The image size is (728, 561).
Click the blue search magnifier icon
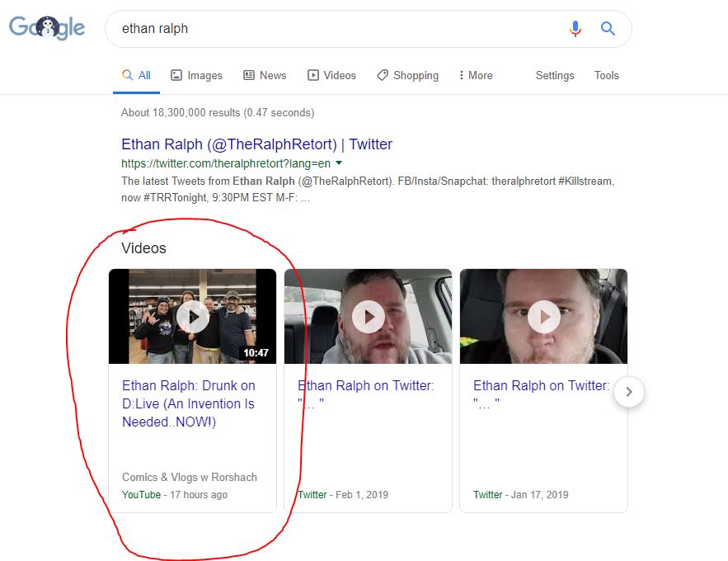click(x=608, y=29)
